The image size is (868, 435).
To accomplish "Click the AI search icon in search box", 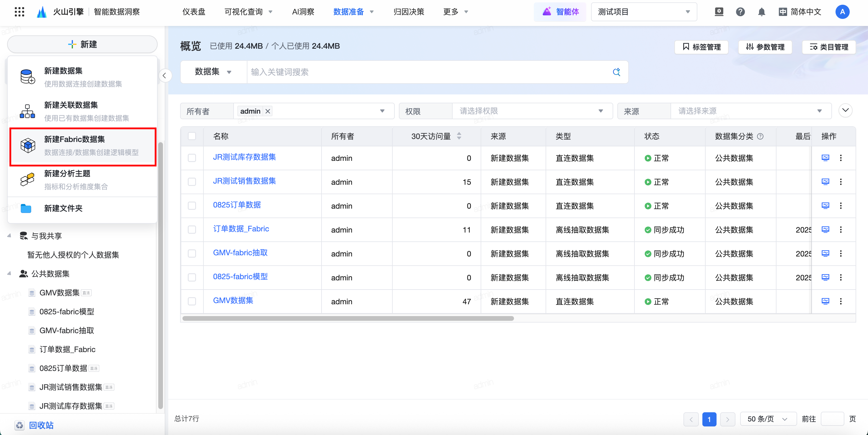I will click(x=616, y=72).
